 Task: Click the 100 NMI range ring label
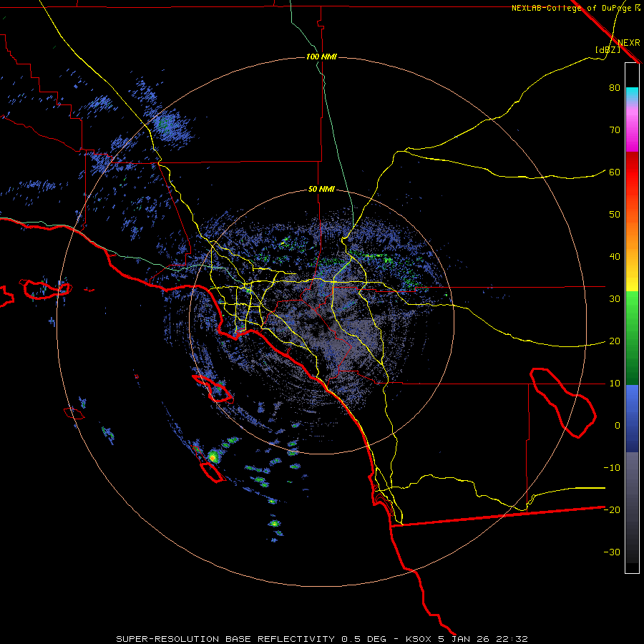pos(321,57)
